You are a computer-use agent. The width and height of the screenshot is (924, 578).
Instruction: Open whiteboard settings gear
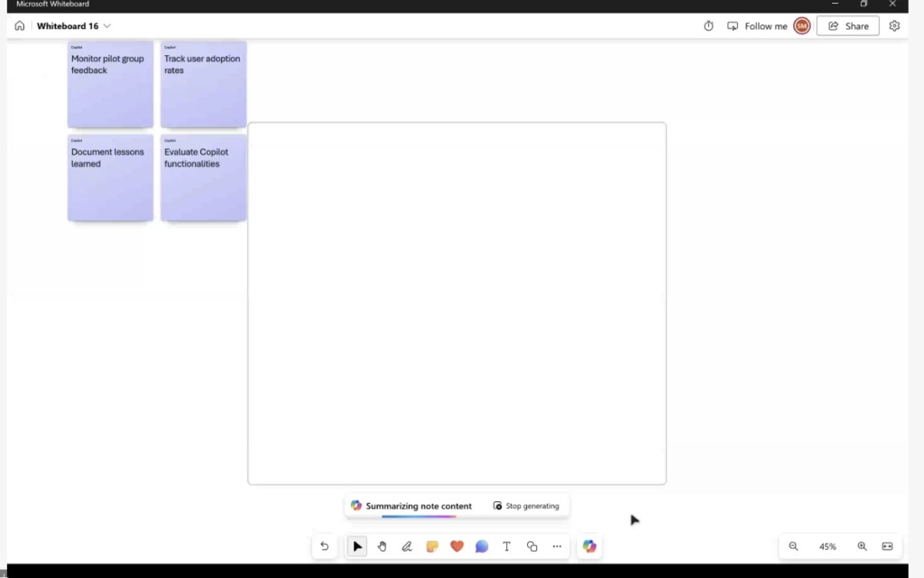tap(894, 26)
